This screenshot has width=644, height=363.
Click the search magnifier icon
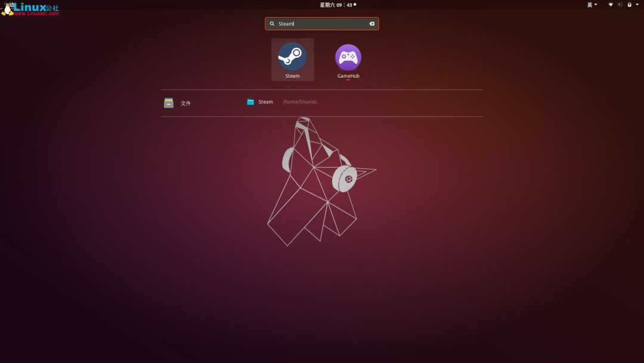272,24
